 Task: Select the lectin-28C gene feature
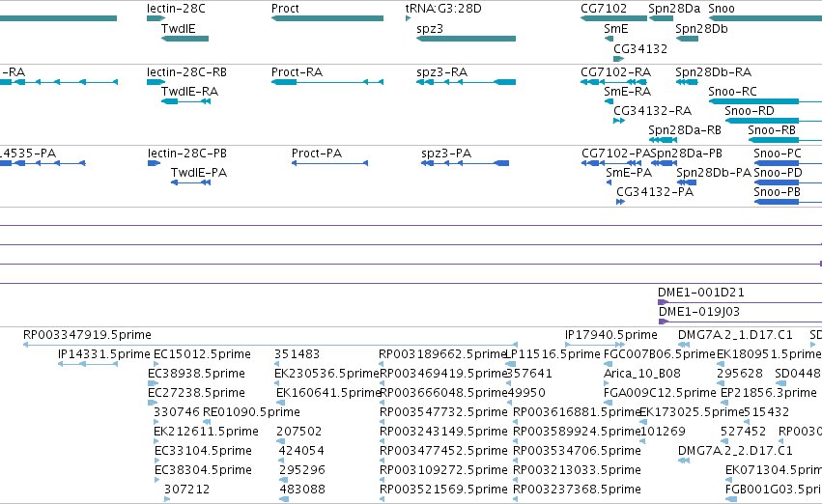pyautogui.click(x=156, y=18)
